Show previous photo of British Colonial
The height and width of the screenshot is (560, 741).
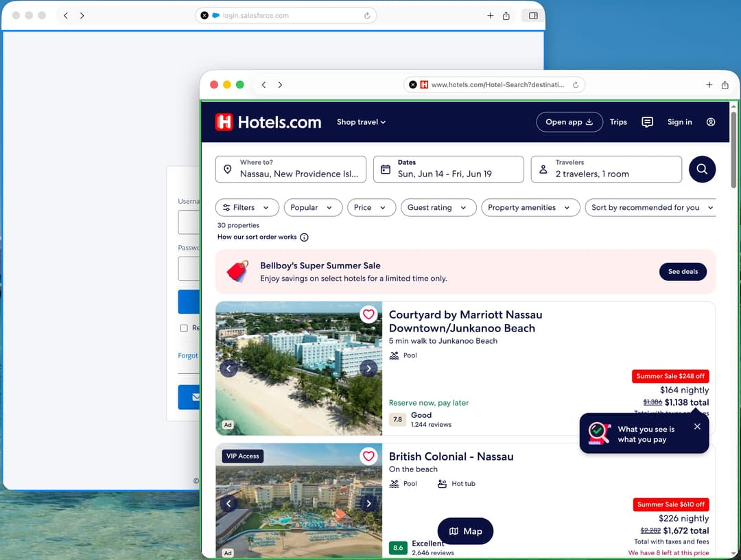tap(228, 504)
